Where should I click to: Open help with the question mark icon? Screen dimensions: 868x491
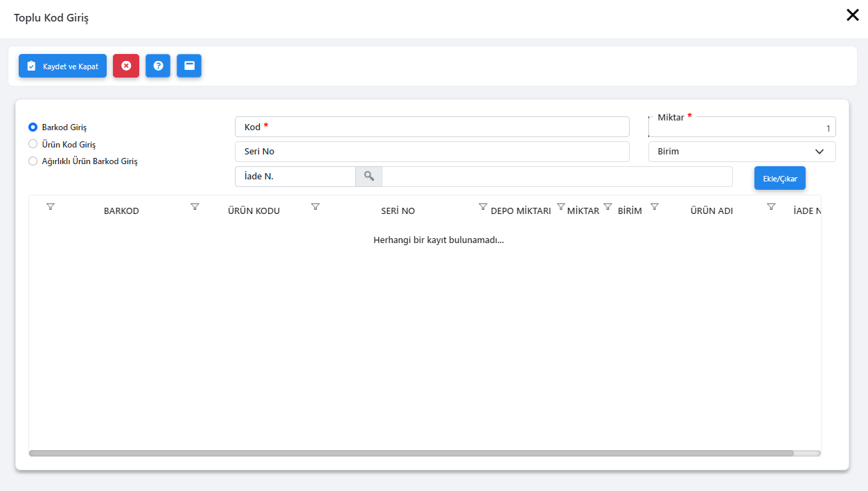pos(158,66)
